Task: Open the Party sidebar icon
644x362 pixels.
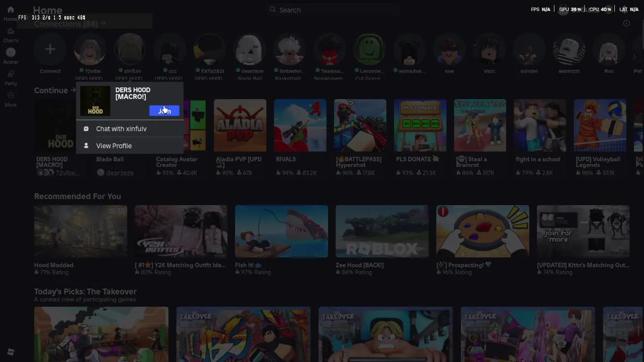Action: [11, 74]
